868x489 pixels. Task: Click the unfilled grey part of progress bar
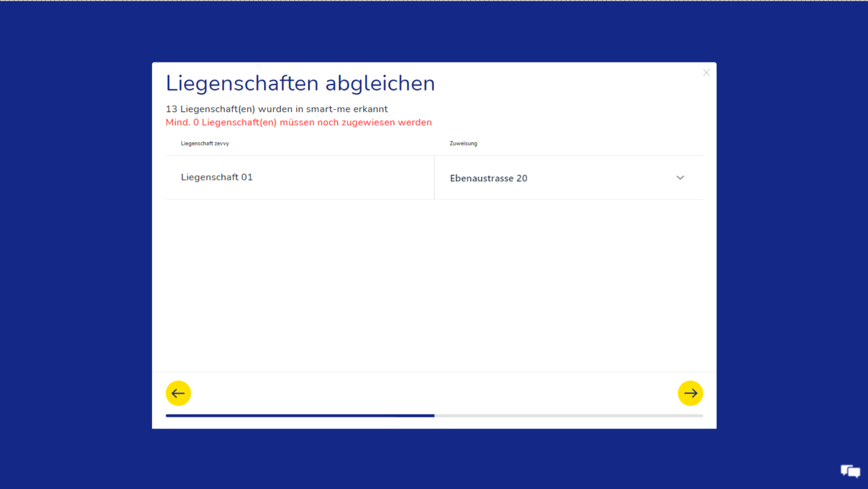click(x=570, y=415)
